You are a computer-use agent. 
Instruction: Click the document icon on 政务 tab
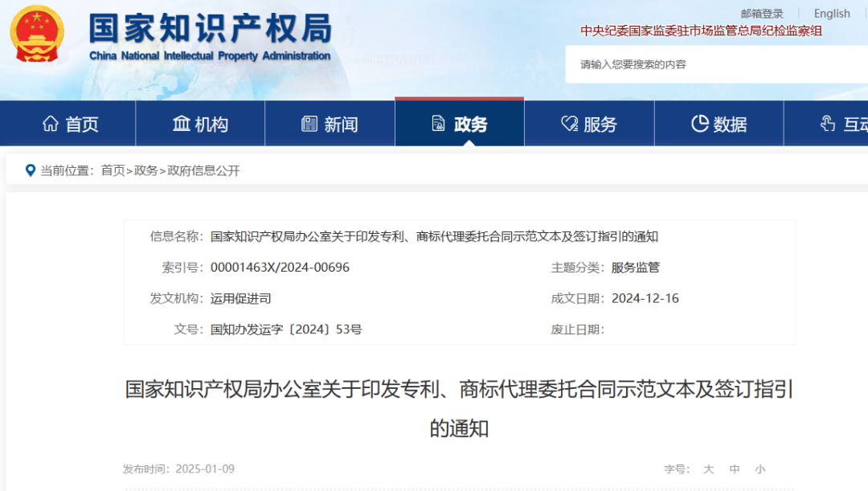click(x=436, y=123)
